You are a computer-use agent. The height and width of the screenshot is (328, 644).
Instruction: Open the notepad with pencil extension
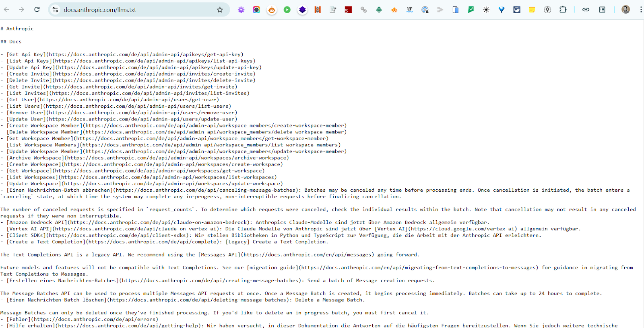coord(333,10)
